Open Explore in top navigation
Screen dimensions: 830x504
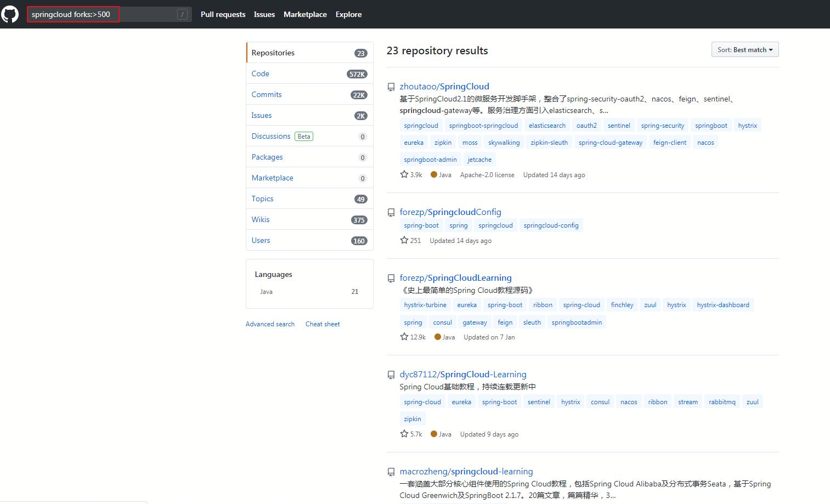(348, 14)
